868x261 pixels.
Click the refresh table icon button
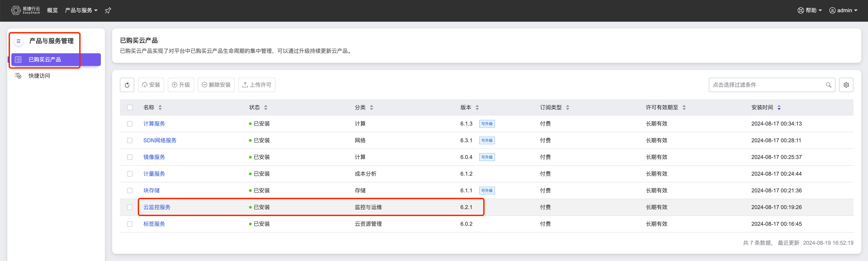point(127,85)
